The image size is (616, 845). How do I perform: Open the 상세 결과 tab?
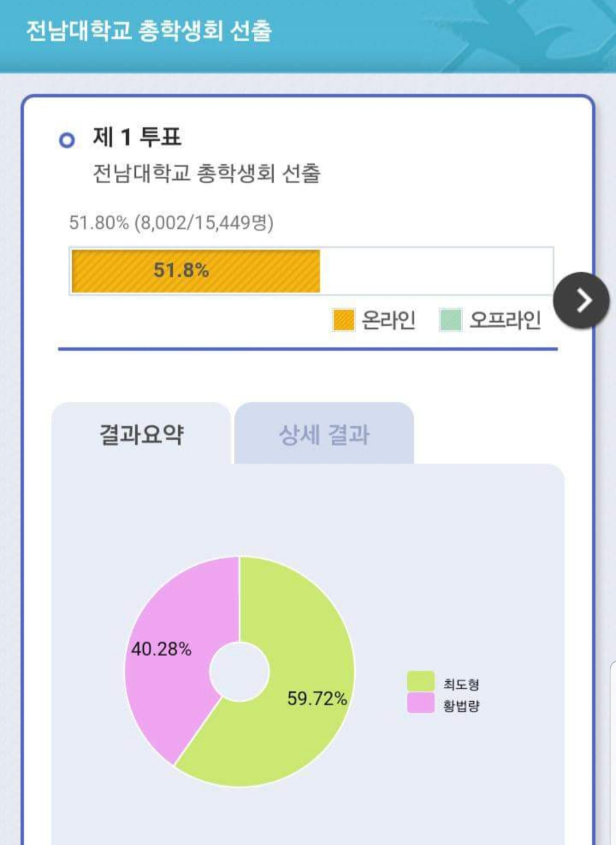coord(324,434)
